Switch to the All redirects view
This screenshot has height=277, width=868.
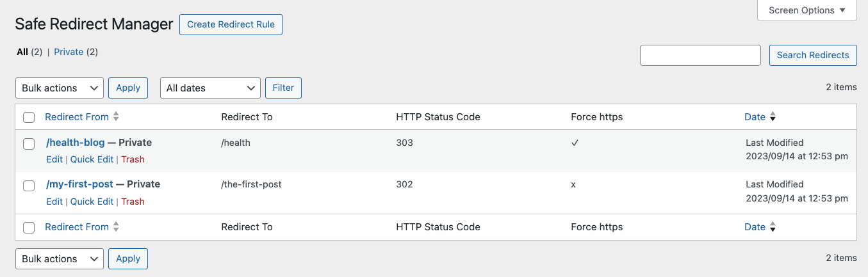(x=22, y=52)
